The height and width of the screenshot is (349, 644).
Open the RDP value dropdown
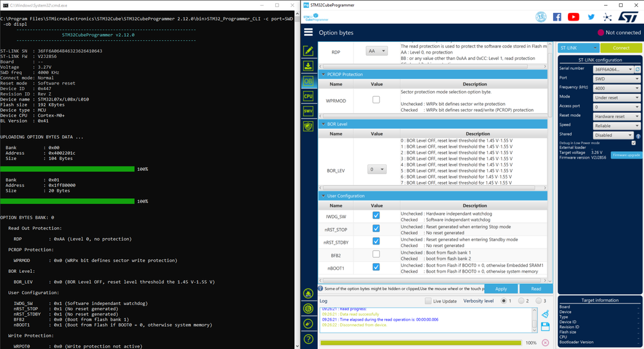pos(376,51)
